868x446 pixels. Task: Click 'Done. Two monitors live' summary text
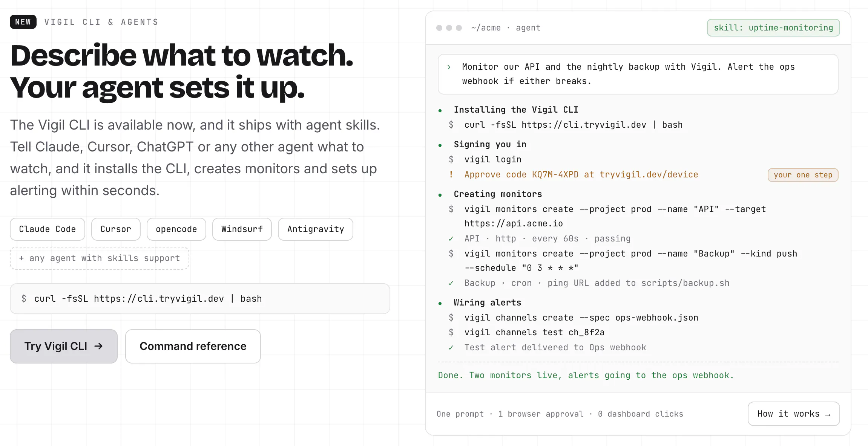click(x=586, y=375)
